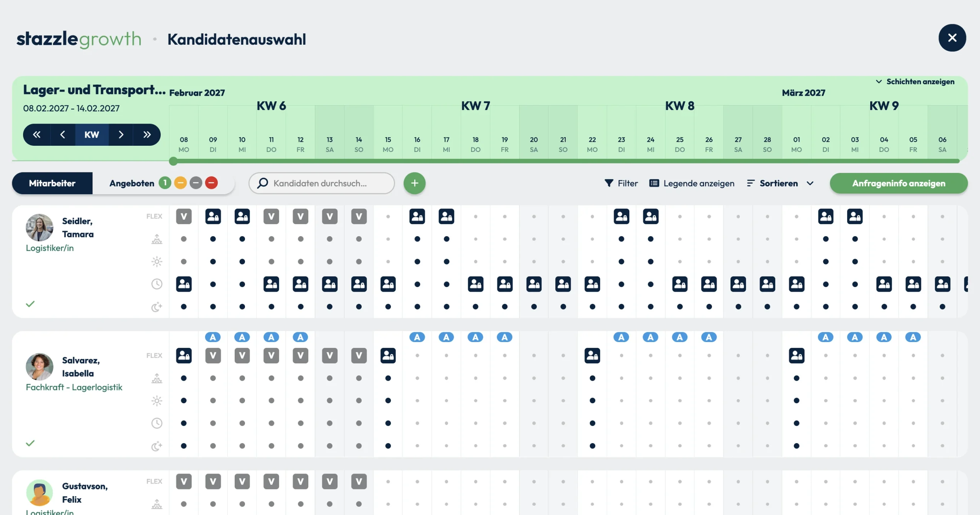Close Kandidatenauswahl with X button
980x515 pixels.
[952, 38]
